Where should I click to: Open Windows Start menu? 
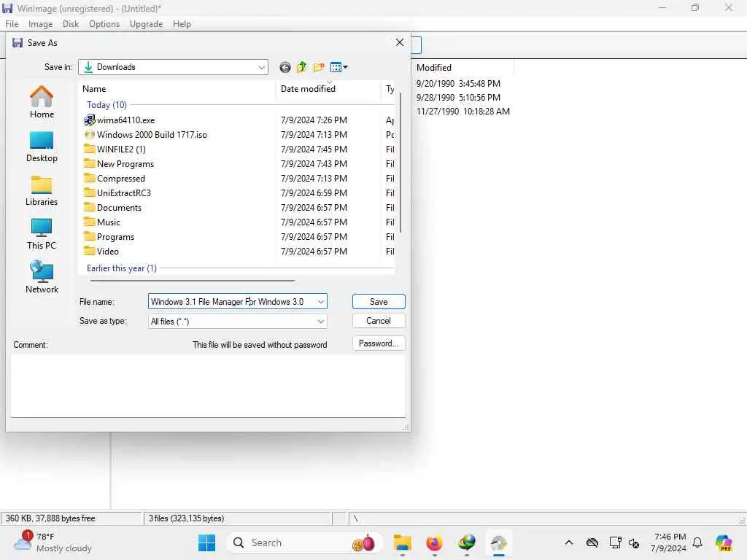click(206, 542)
